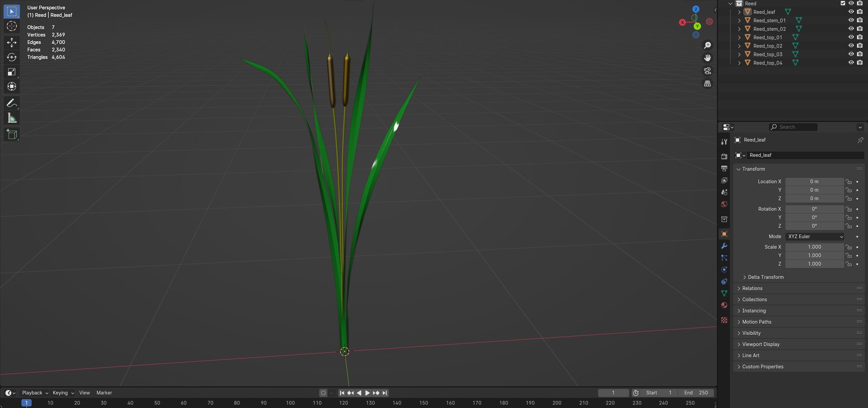
Task: Open the World properties tab
Action: coord(724,204)
